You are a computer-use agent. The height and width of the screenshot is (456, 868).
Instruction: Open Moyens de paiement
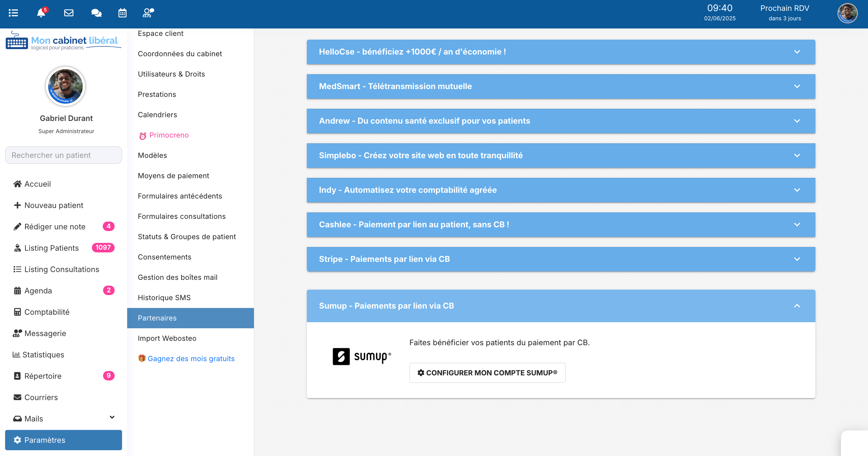(x=191, y=176)
